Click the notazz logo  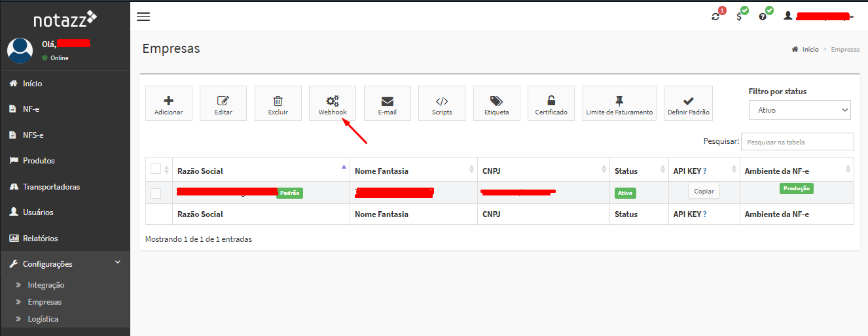pyautogui.click(x=65, y=19)
